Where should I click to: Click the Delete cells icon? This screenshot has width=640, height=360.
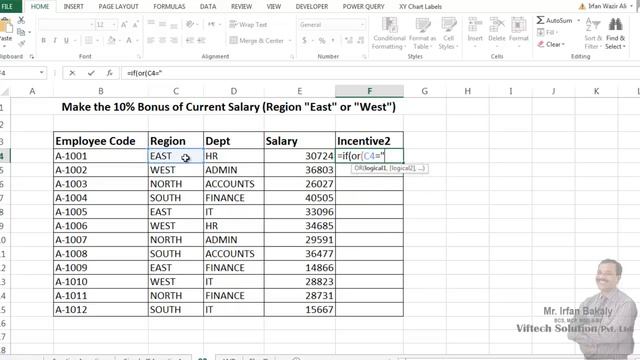[x=497, y=25]
